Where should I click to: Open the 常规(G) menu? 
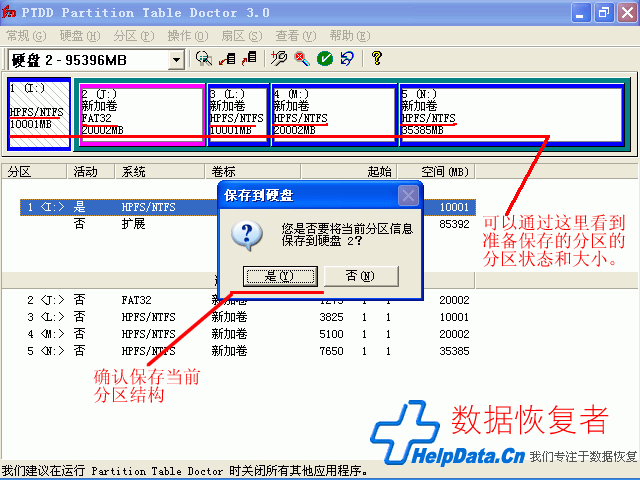coord(27,36)
